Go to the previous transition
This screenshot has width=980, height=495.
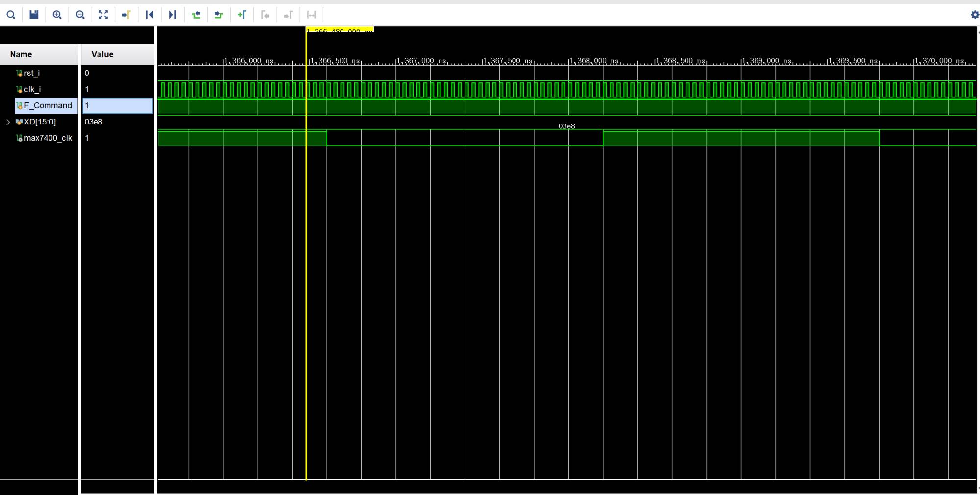(x=196, y=15)
